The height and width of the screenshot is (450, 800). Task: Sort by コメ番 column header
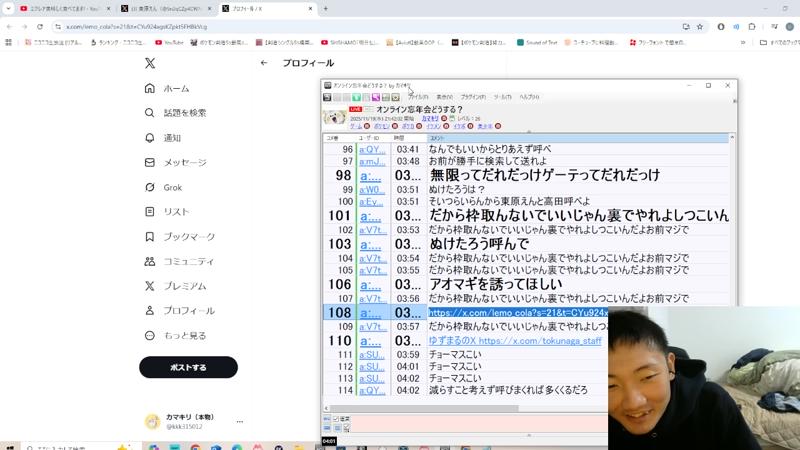[339, 138]
